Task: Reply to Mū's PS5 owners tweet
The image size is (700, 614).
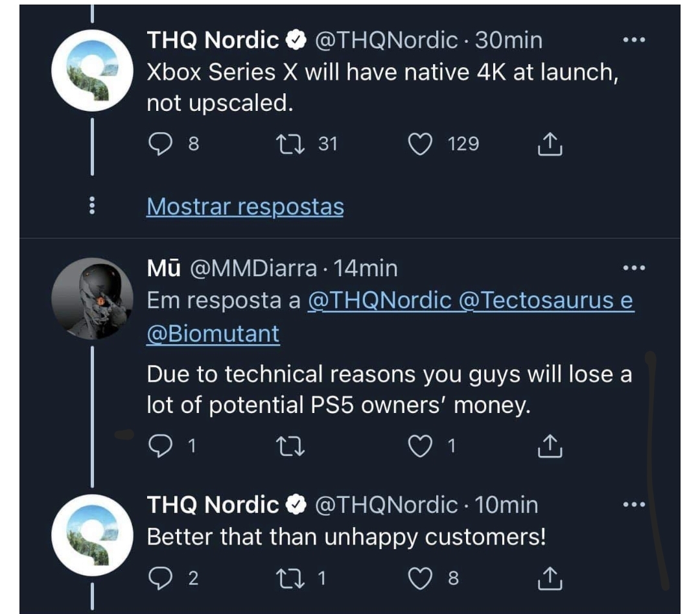Action: pos(159,445)
